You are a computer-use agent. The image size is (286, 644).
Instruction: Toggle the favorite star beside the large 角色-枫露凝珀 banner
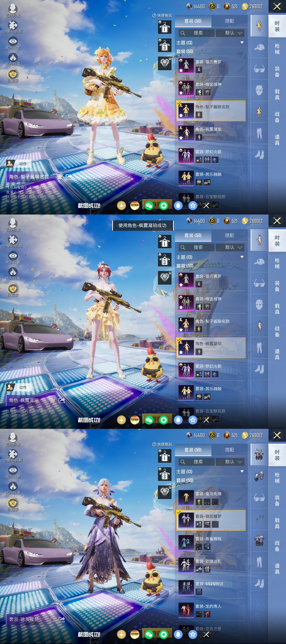tap(52, 400)
